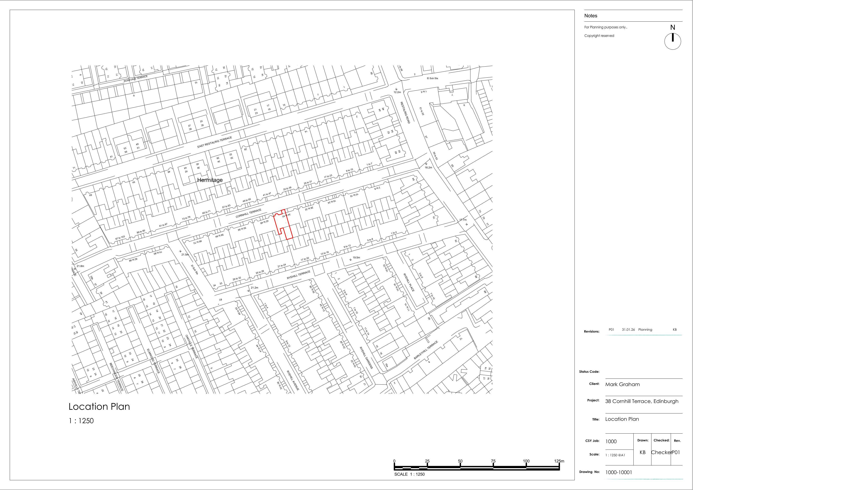The height and width of the screenshot is (490, 868).
Task: Click the north arrow compass symbol
Action: (673, 42)
